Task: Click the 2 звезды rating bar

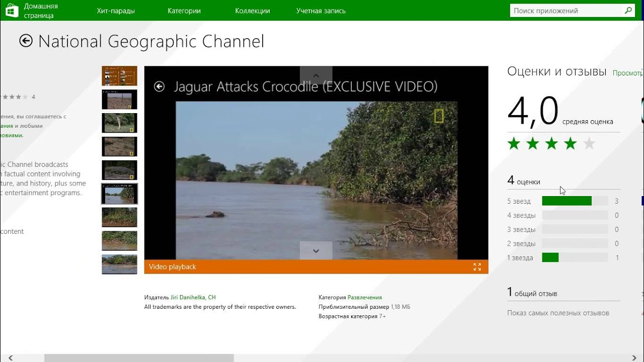Action: pos(575,243)
